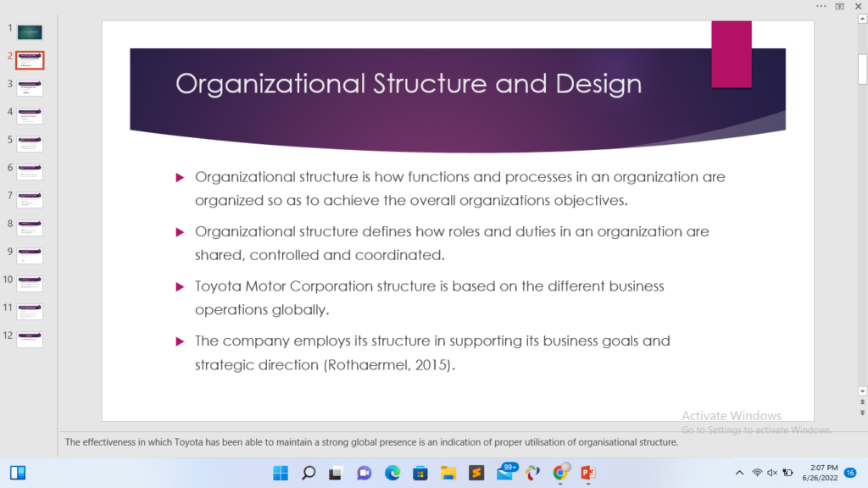Click bullet text 'Organizational structure defines how roles'
The width and height of the screenshot is (868, 488).
[x=452, y=243]
